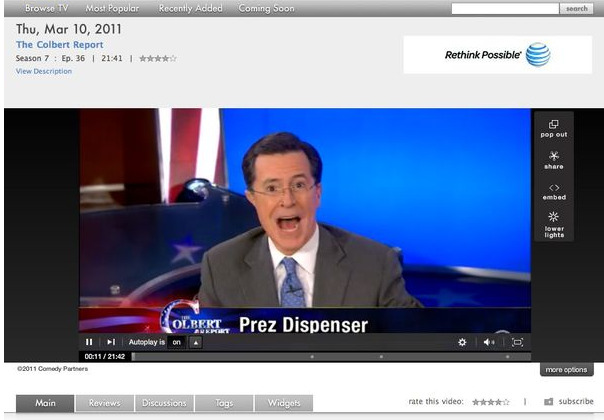Go to Most Popular
Image resolution: width=604 pixels, height=420 pixels.
[112, 8]
